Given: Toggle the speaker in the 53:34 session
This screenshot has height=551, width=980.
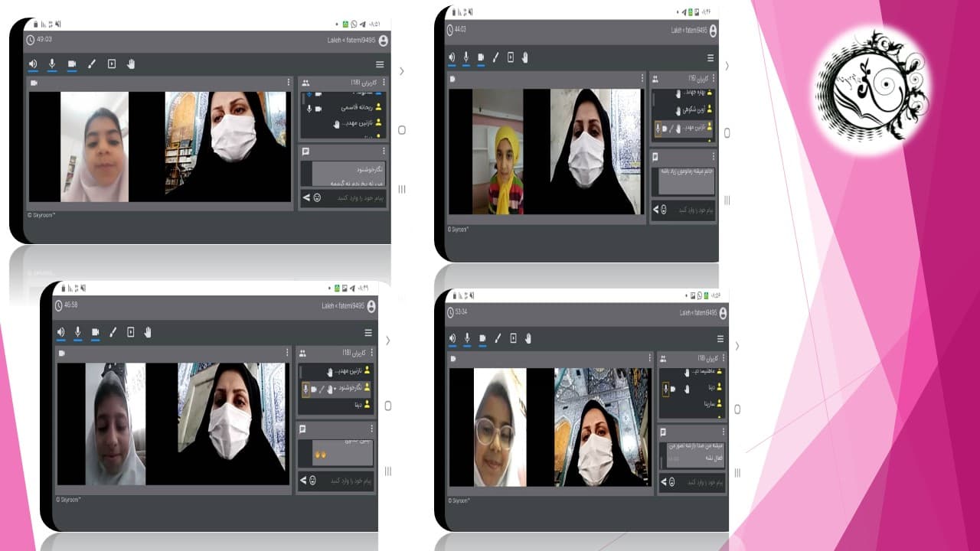Looking at the screenshot, I should tap(452, 338).
